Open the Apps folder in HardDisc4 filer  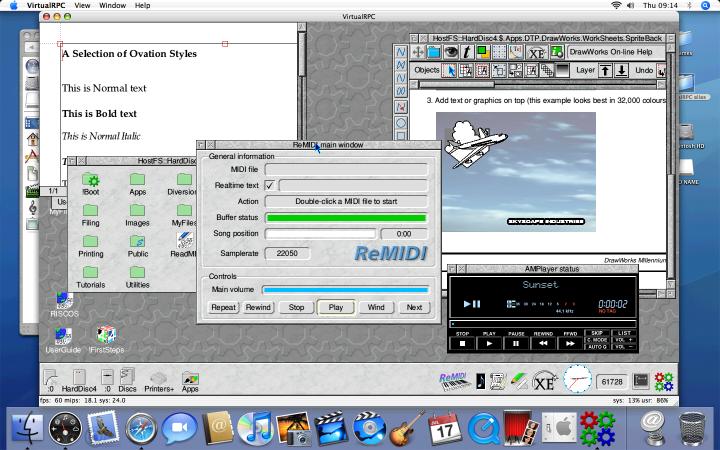tap(138, 180)
